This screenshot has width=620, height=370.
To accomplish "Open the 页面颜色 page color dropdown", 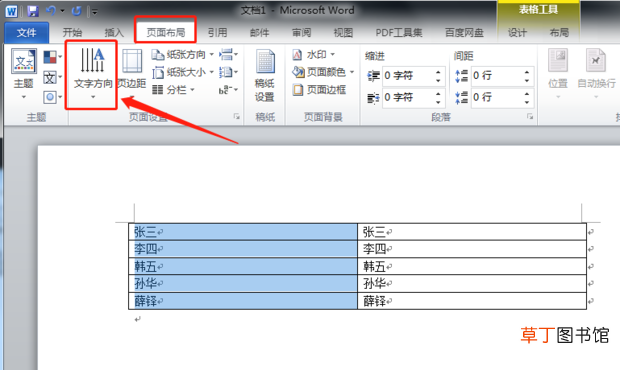I will [323, 72].
